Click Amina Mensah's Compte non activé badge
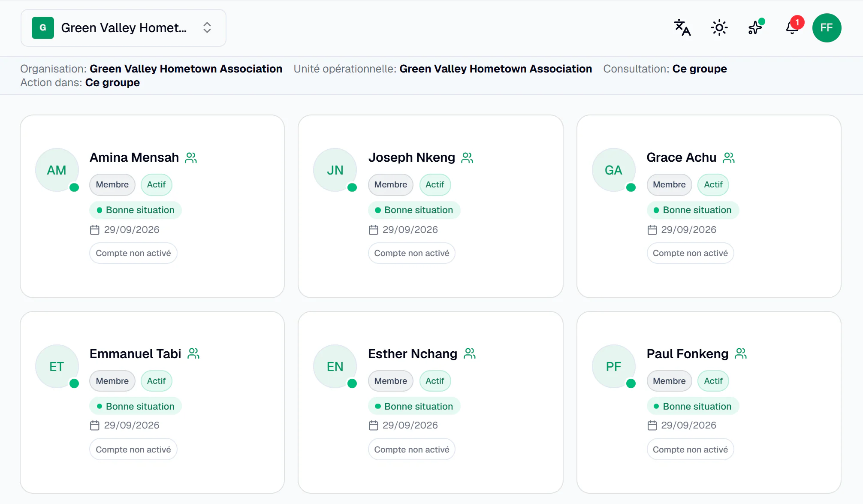 click(x=133, y=253)
